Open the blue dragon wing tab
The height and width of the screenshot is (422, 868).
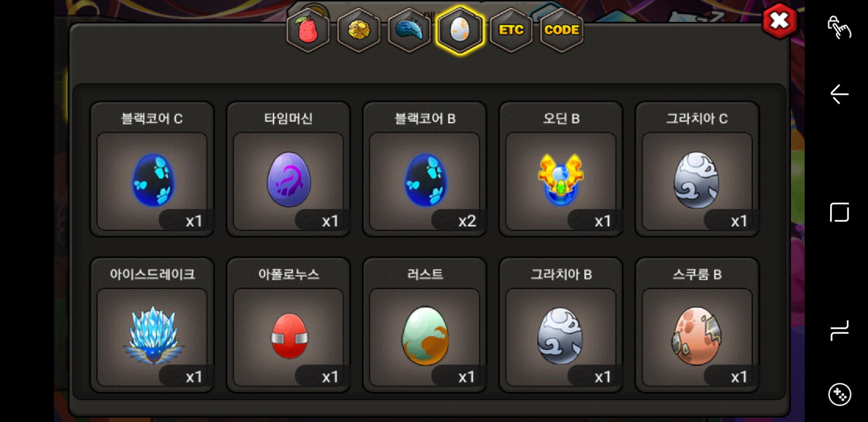pos(409,30)
